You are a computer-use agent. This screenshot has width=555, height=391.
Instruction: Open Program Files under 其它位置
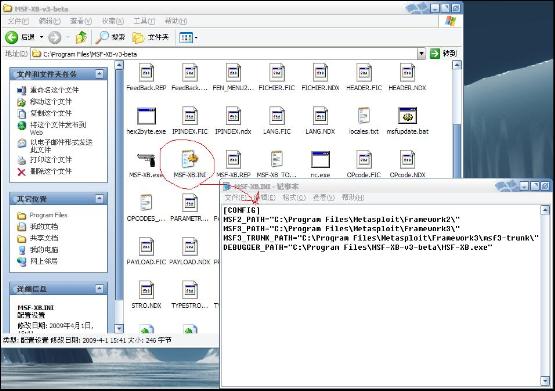pyautogui.click(x=48, y=215)
